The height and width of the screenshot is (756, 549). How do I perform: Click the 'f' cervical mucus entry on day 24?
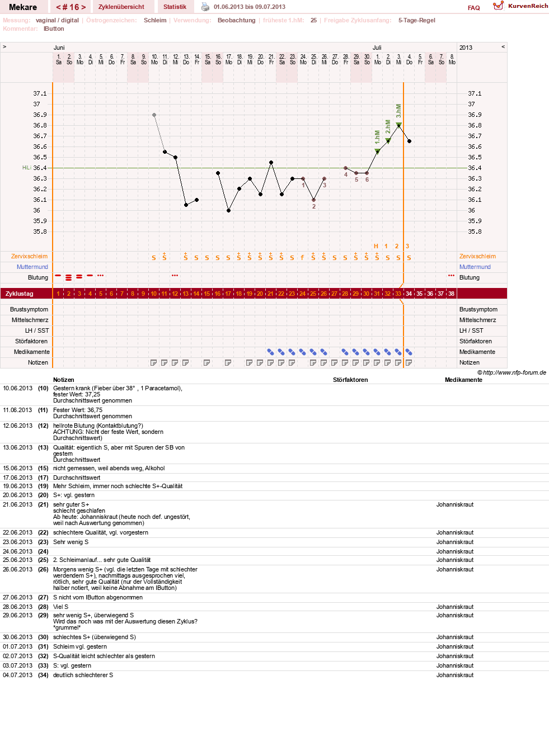[303, 258]
